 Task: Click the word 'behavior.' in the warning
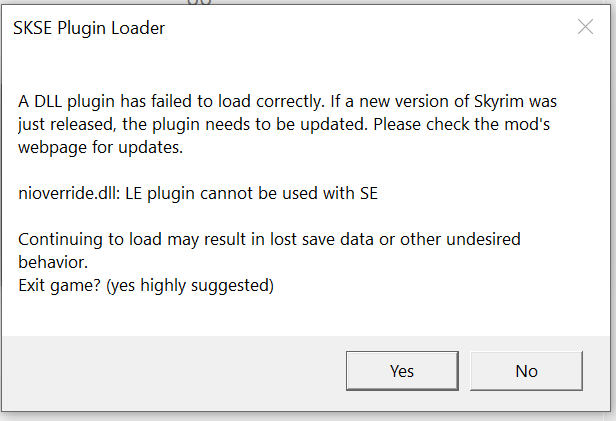click(53, 262)
